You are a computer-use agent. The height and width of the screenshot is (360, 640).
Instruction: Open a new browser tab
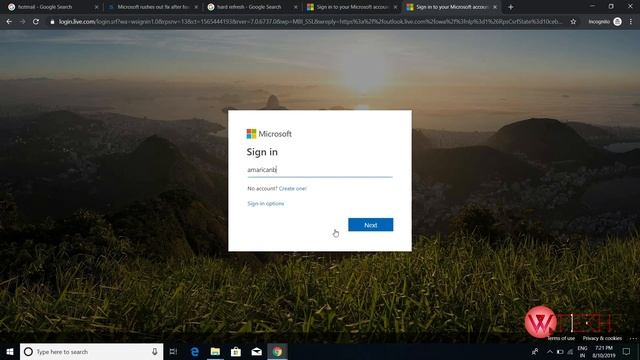pos(511,7)
